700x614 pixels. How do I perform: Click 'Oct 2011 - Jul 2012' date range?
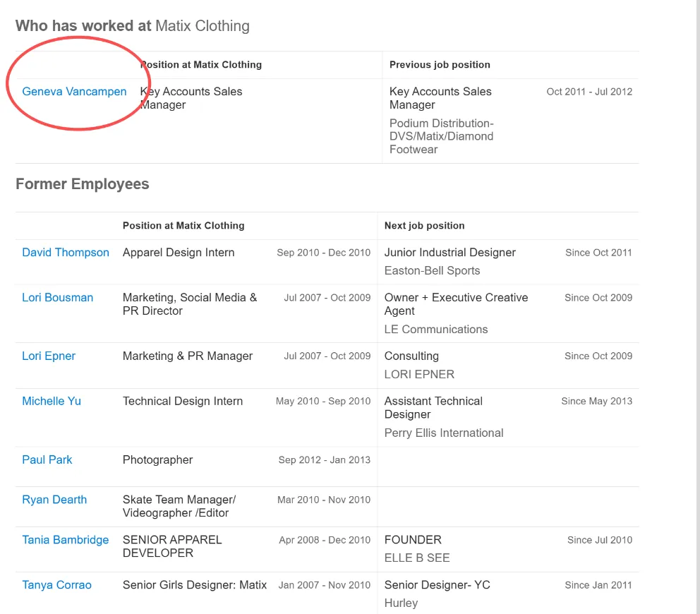click(589, 92)
